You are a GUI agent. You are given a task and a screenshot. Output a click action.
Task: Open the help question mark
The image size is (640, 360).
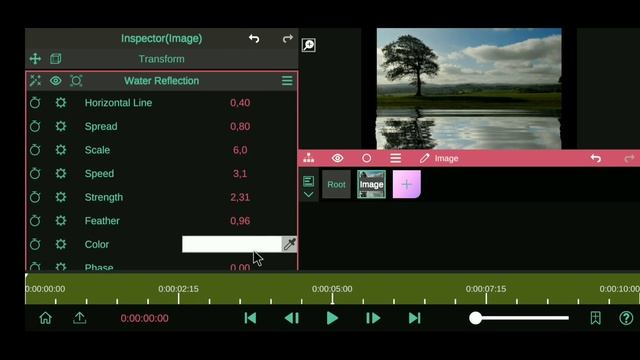click(626, 318)
